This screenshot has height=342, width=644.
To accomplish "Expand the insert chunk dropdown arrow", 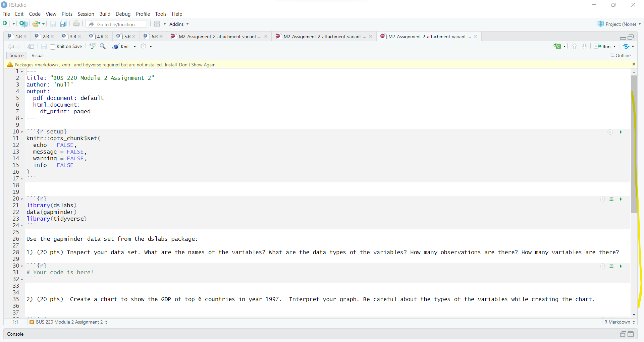I will click(x=564, y=46).
